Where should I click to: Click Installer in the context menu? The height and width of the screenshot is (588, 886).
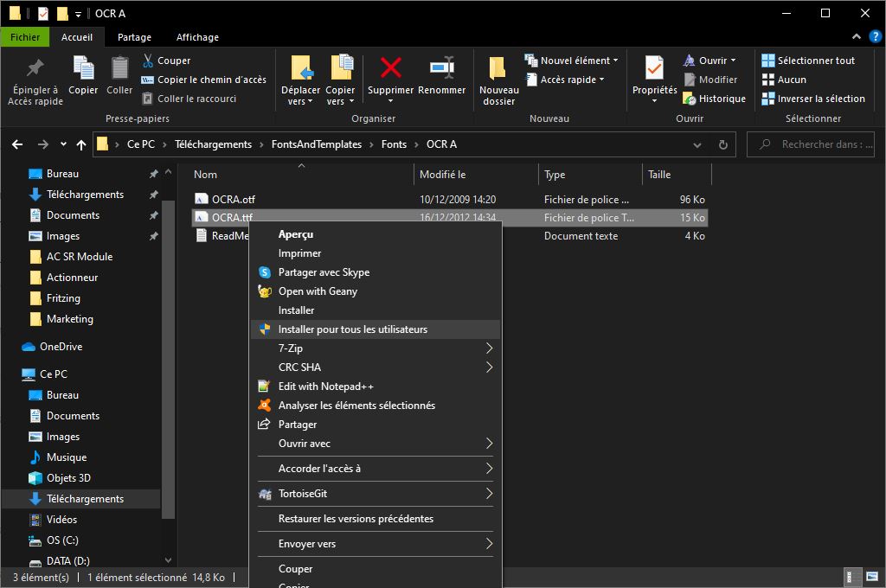376,310
